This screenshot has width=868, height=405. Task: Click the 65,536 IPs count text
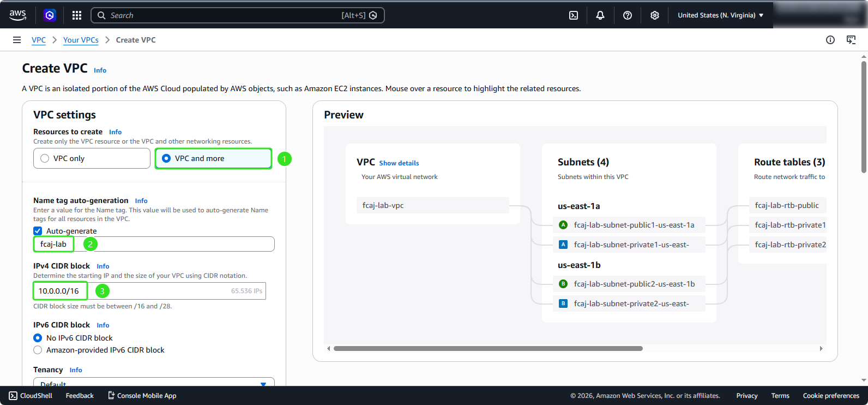(246, 291)
